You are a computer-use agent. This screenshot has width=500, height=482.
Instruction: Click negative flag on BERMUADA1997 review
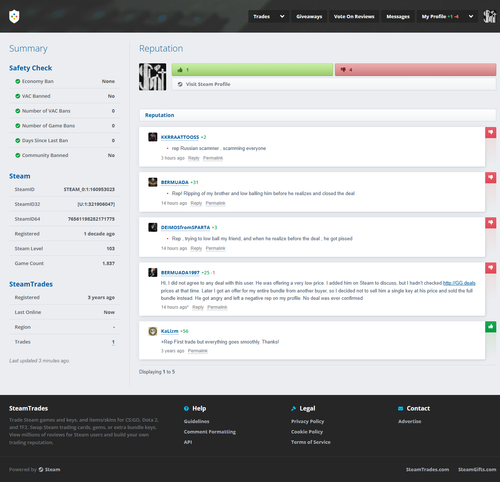pyautogui.click(x=491, y=268)
